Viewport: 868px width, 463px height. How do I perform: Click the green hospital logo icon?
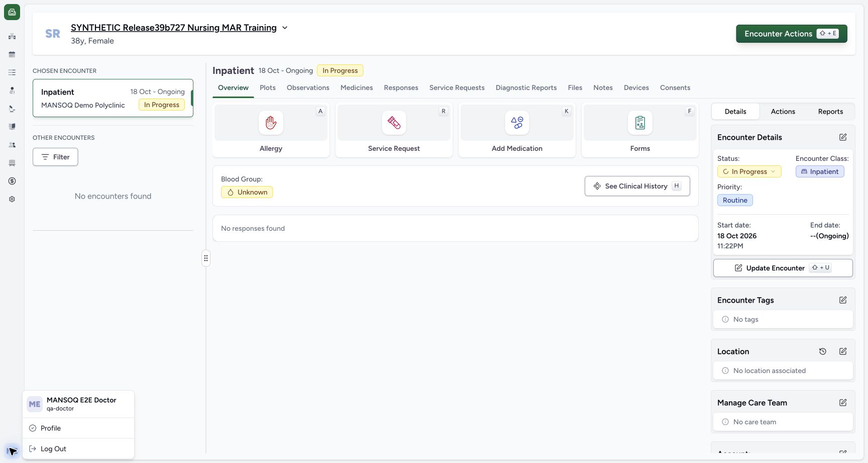click(12, 12)
